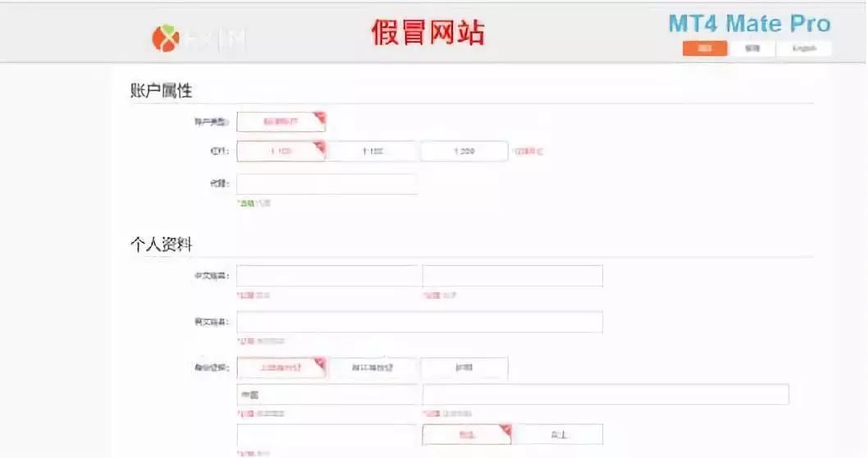Select the first highlighted ID document type
Viewport: 868px width, 458px height.
click(x=281, y=368)
